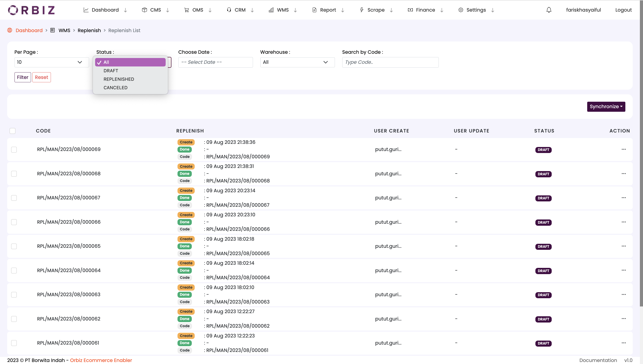Click the CMS box icon
The width and height of the screenshot is (643, 364).
tap(144, 10)
